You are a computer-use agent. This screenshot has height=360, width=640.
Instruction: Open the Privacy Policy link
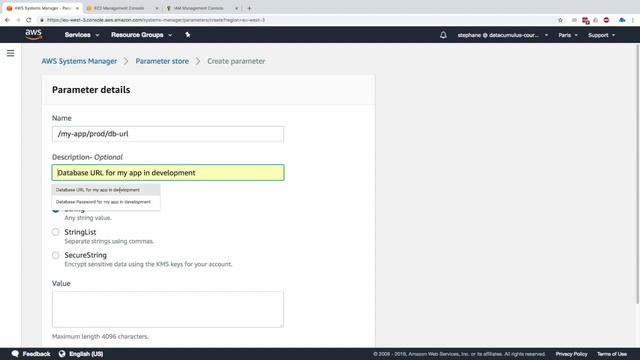tap(571, 354)
